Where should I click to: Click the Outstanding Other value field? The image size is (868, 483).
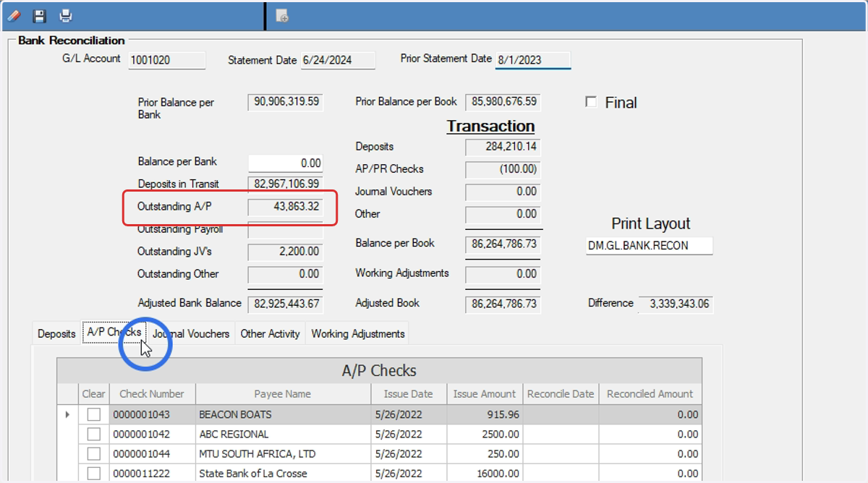[x=285, y=274]
